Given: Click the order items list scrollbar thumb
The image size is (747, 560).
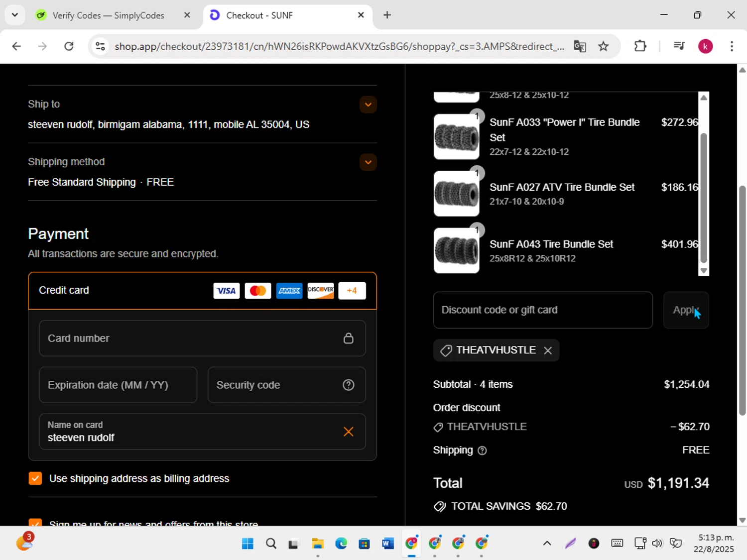Looking at the screenshot, I should (704, 198).
